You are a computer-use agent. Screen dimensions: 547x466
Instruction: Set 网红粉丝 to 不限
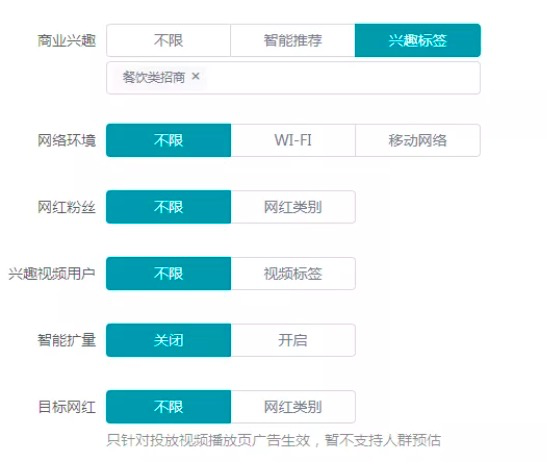168,207
